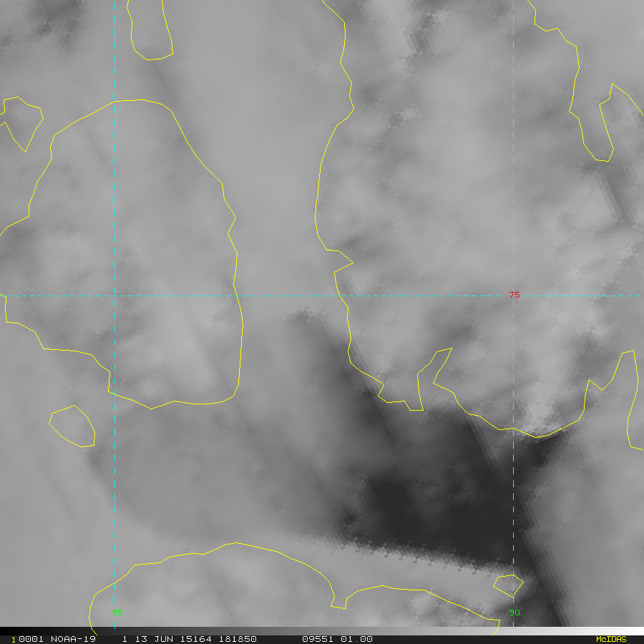Image resolution: width=644 pixels, height=644 pixels.
Task: Click the green 95 longitude label
Action: pos(117,613)
